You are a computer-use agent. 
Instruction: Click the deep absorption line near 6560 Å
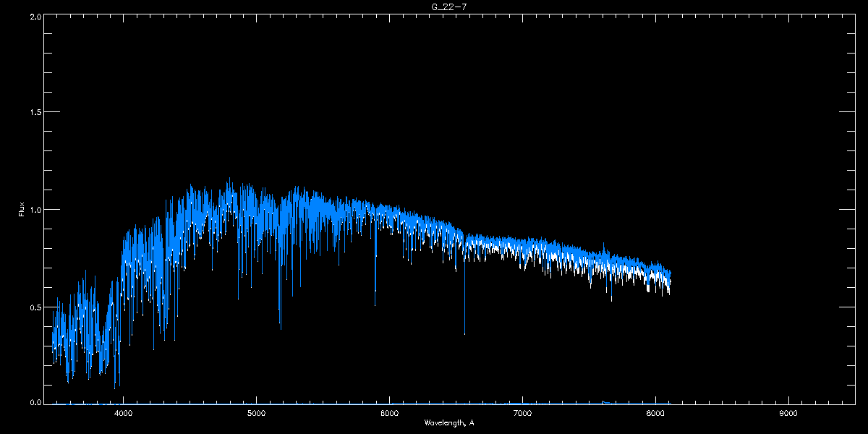point(464,331)
